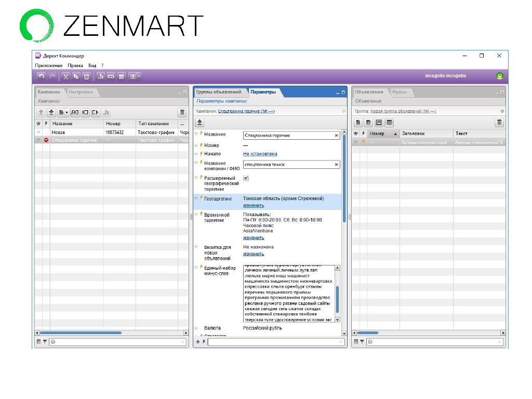Click the upload icon in the Параметры panel

199,123
